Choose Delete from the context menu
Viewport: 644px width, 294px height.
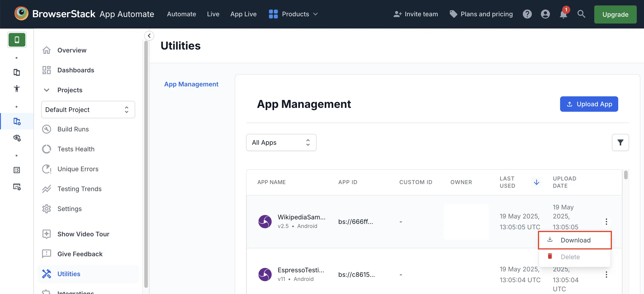pos(575,257)
